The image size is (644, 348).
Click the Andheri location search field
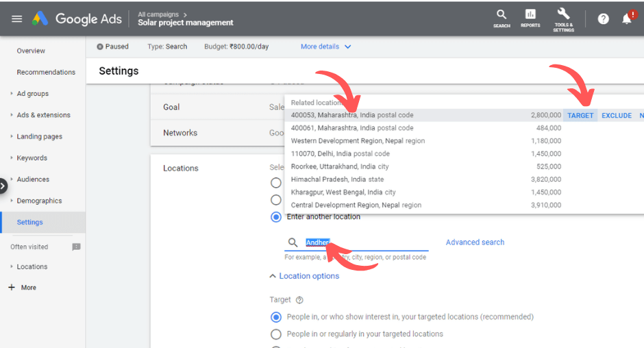pos(356,243)
